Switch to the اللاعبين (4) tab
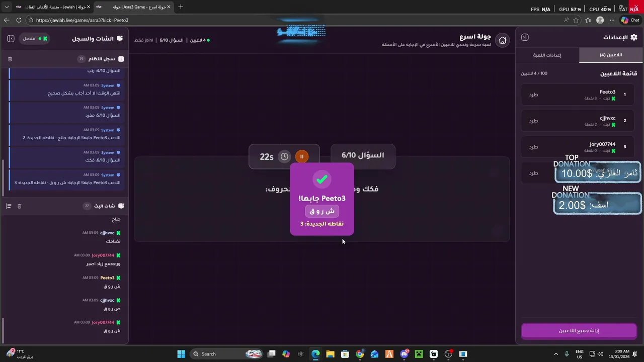The image size is (644, 362). tap(611, 55)
